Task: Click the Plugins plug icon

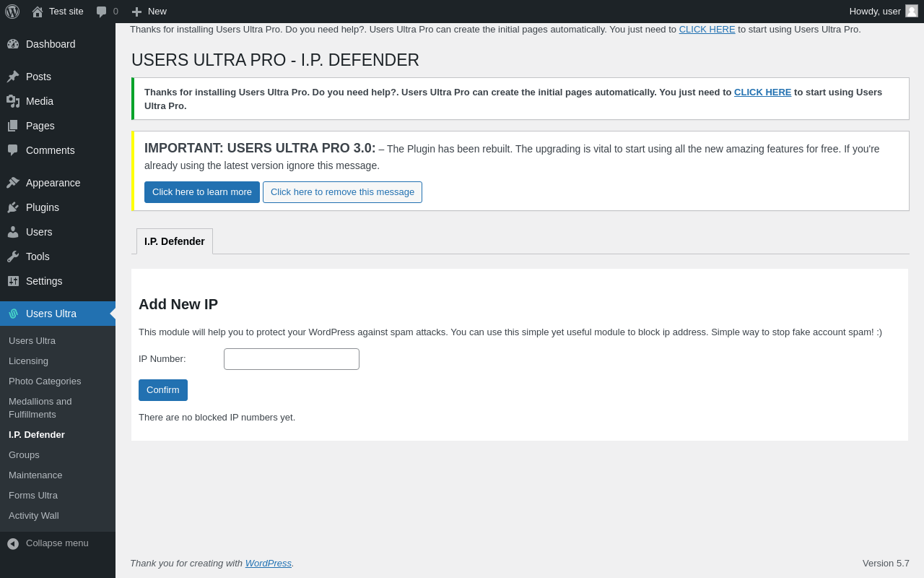Action: [13, 207]
